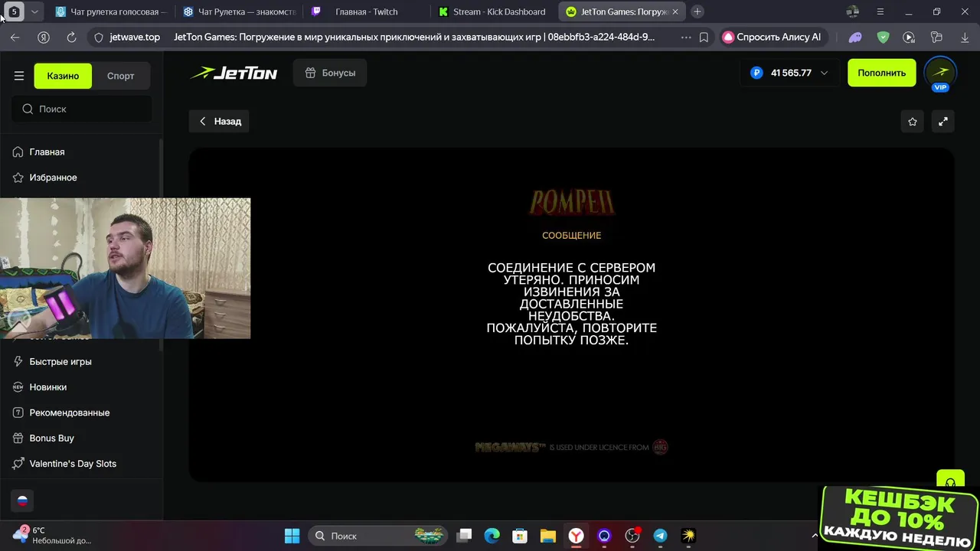Image resolution: width=980 pixels, height=551 pixels.
Task: Open File Explorer from the taskbar
Action: tap(547, 536)
